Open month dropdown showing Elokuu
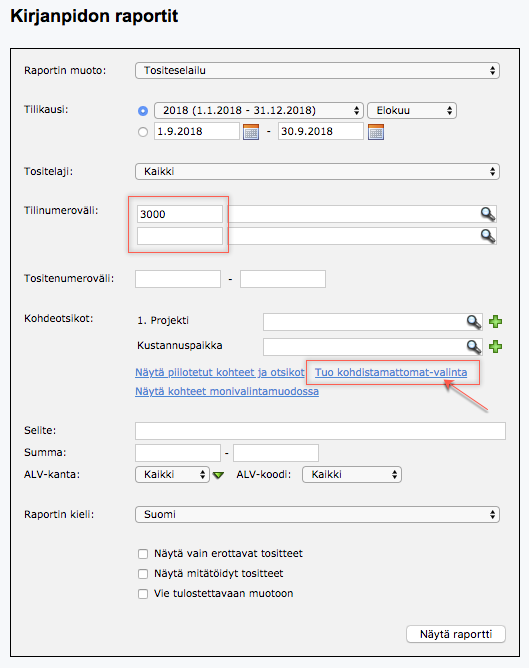Viewport: 529px width, 668px height. [x=412, y=110]
